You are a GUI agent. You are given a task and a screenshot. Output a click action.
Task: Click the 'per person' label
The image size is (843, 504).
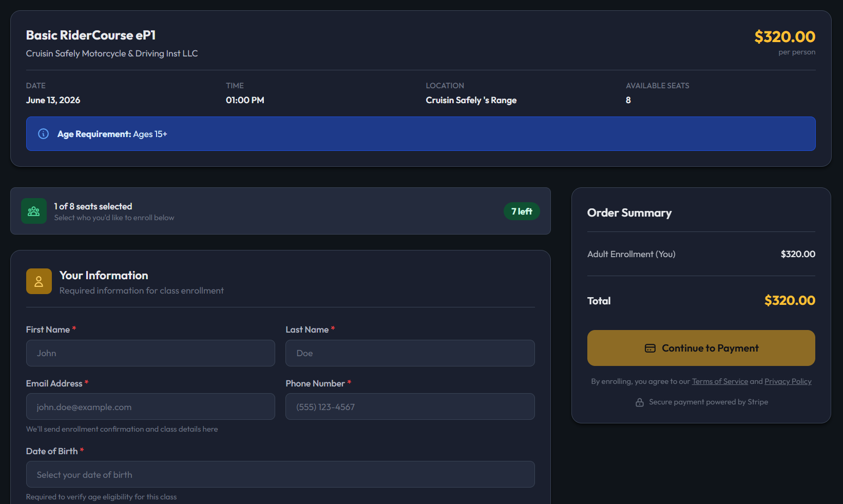click(x=797, y=52)
